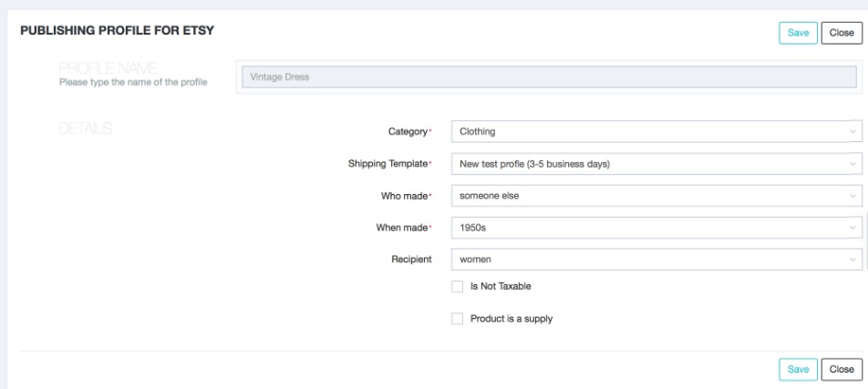The height and width of the screenshot is (389, 868).
Task: Open the Category dropdown showing Clothing
Action: (x=647, y=132)
